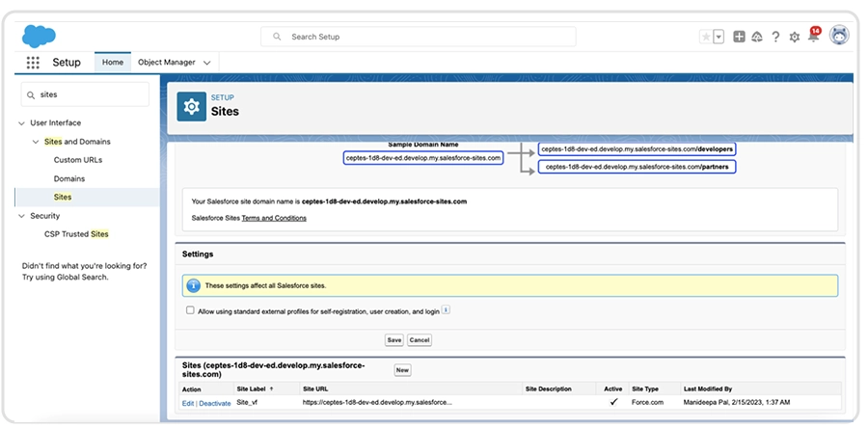Select Custom URLs in sidebar
The image size is (868, 428).
click(77, 160)
